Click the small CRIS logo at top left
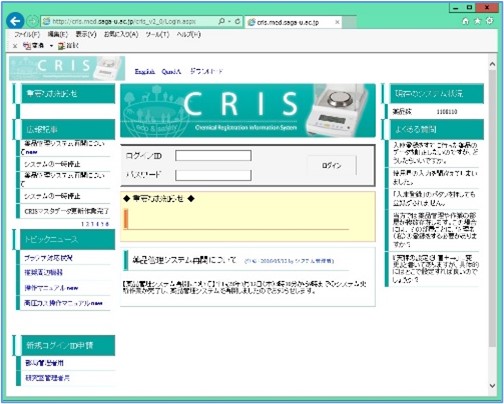 click(x=67, y=68)
